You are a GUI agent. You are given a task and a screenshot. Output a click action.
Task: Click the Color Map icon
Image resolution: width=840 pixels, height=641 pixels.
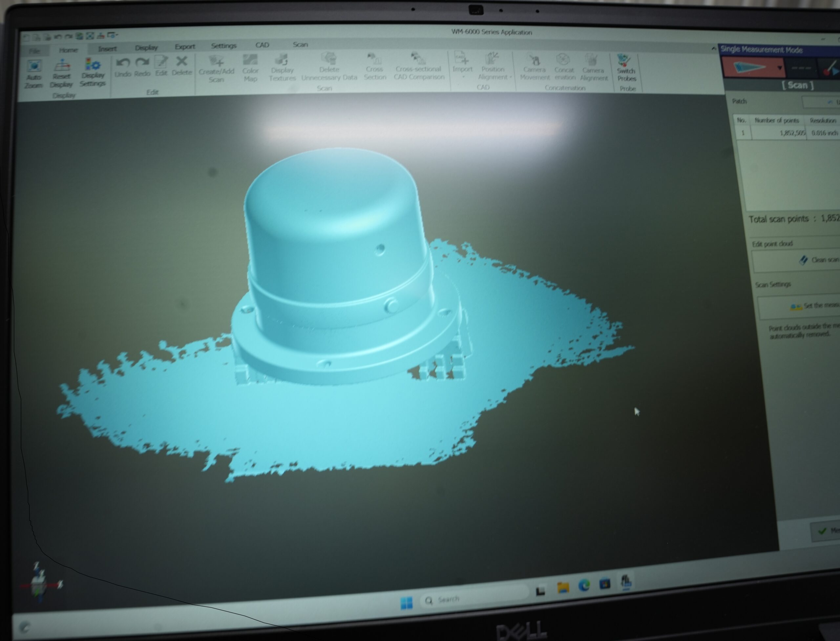(250, 60)
